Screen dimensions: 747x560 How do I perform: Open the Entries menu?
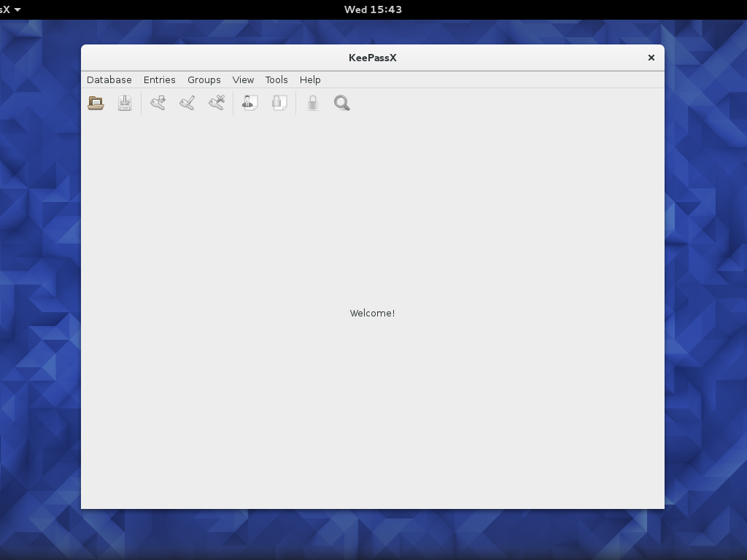point(160,80)
